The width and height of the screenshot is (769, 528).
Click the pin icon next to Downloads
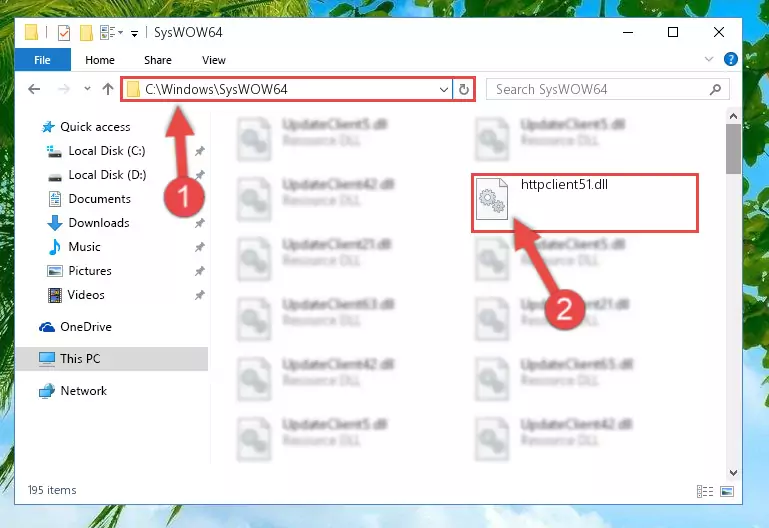tap(200, 224)
